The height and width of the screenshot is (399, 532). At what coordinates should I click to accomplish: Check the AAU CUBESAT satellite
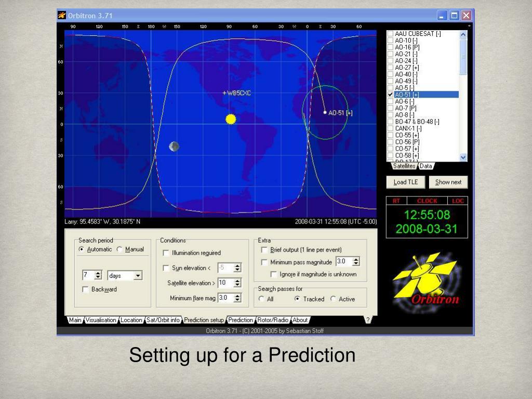pyautogui.click(x=390, y=34)
